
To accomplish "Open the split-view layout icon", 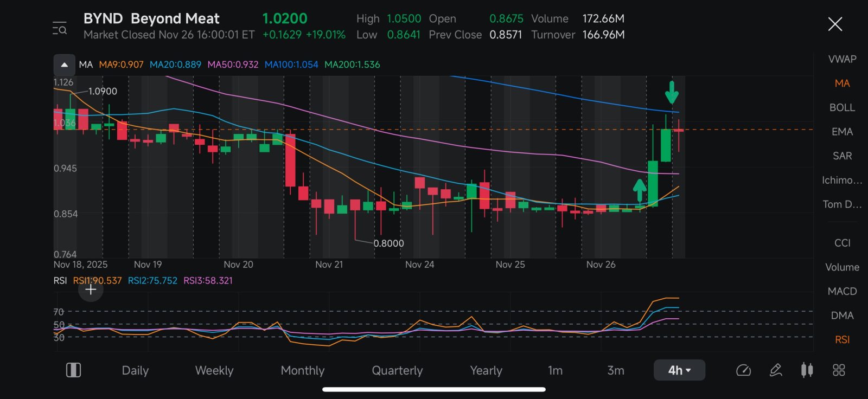I will (x=73, y=370).
